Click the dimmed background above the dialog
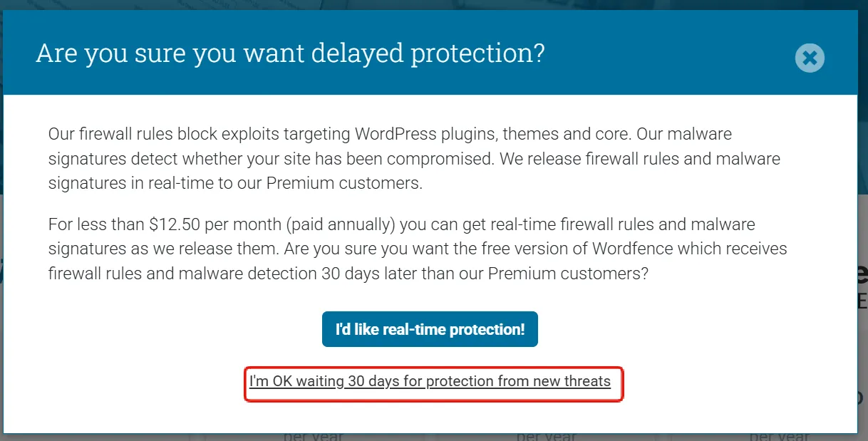 428,4
